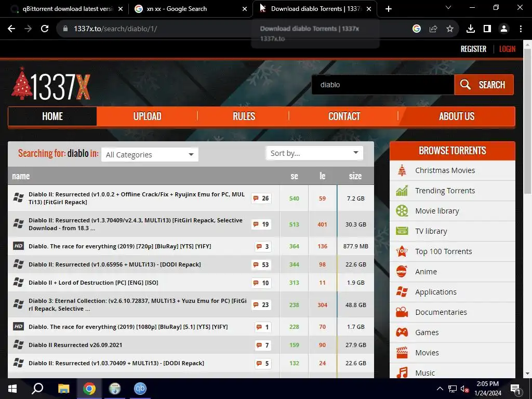Click the Games controller icon
Screen dimensions: 532x399
(x=402, y=332)
